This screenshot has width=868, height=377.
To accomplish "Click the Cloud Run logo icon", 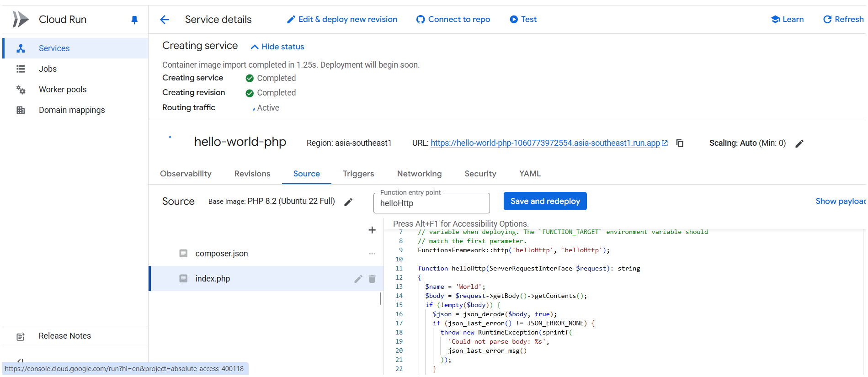I will [x=20, y=19].
